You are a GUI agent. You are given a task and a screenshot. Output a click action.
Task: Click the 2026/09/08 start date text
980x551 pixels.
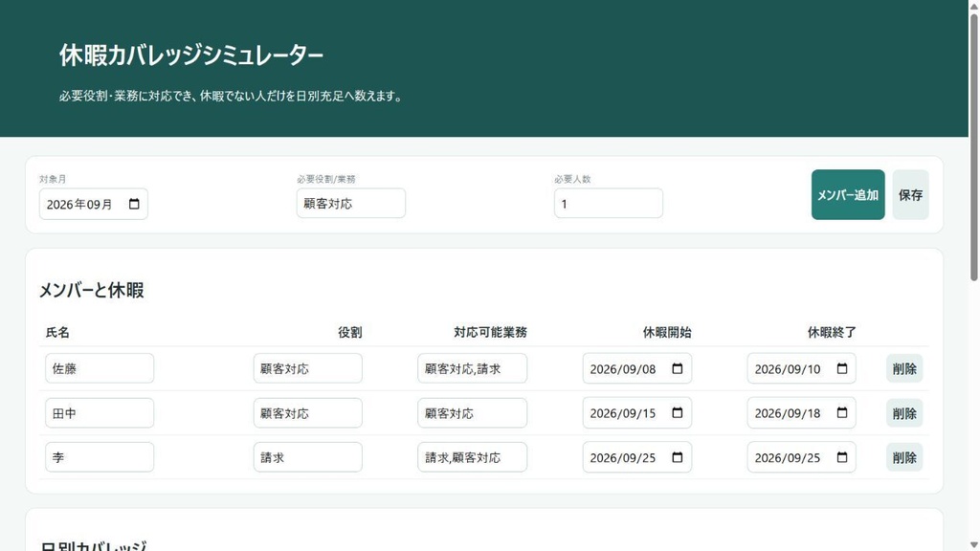pyautogui.click(x=622, y=369)
